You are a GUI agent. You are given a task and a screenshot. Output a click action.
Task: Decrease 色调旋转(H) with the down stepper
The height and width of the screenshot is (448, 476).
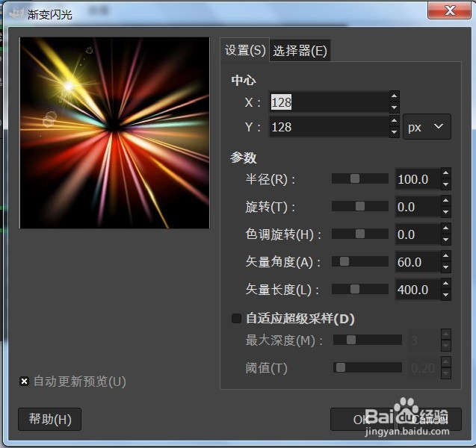click(445, 240)
